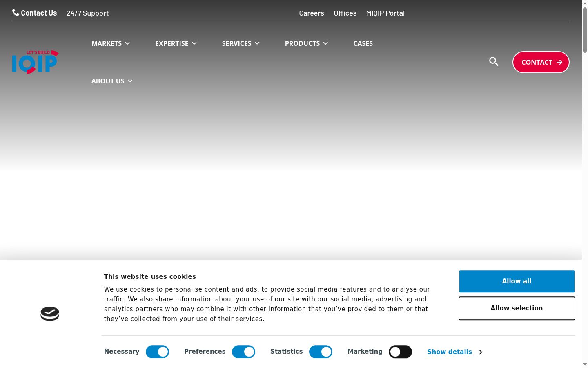
Task: Click the IQIP logo
Action: pos(36,62)
